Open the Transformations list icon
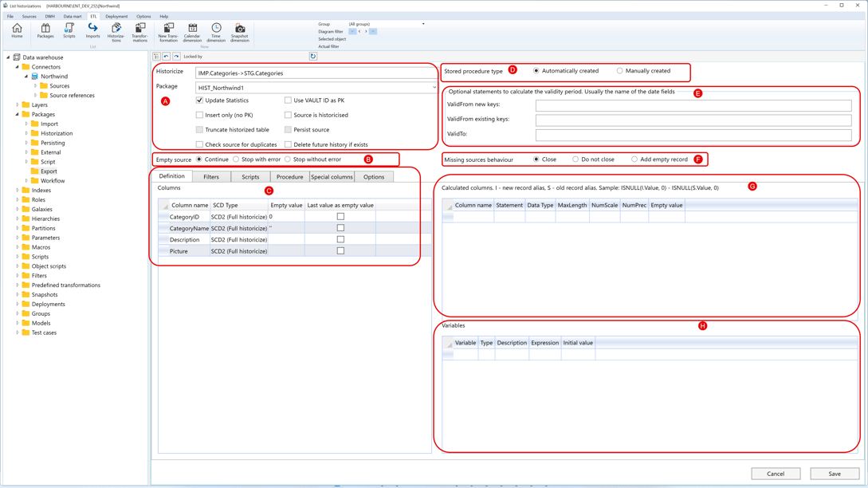868x488 pixels. (x=140, y=32)
